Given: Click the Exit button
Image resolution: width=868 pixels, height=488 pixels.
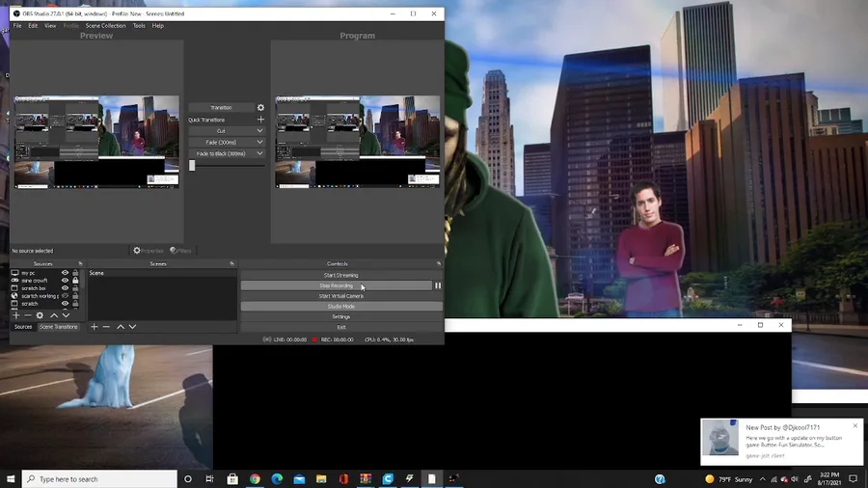Looking at the screenshot, I should [341, 327].
